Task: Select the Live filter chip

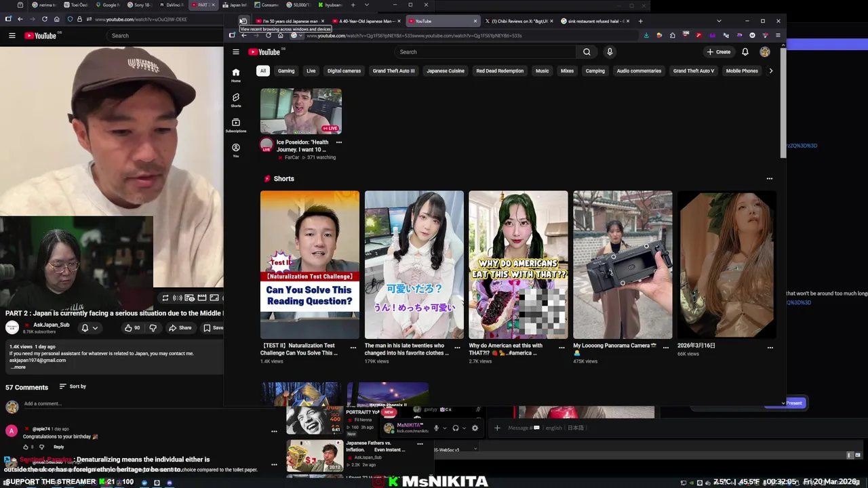Action: [311, 70]
